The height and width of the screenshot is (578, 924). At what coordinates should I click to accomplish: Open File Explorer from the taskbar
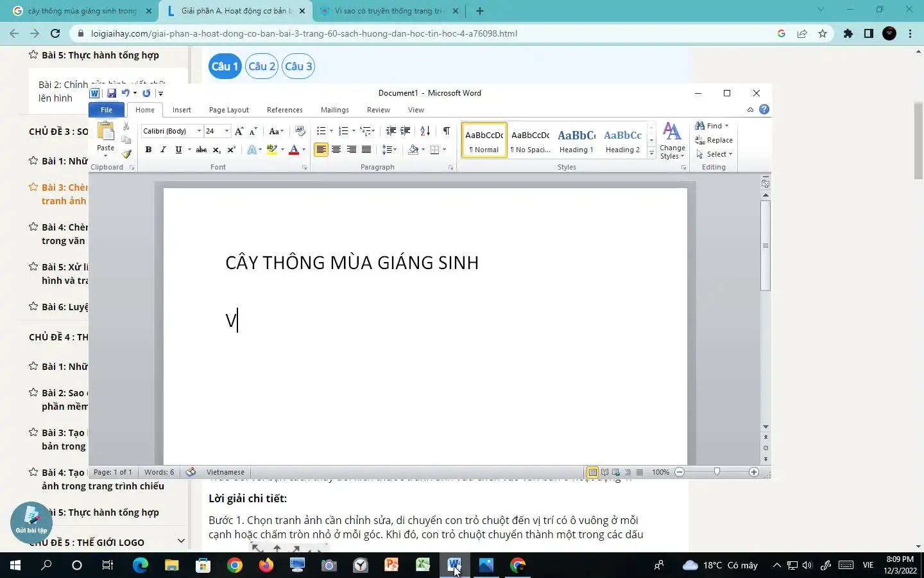[x=171, y=565]
